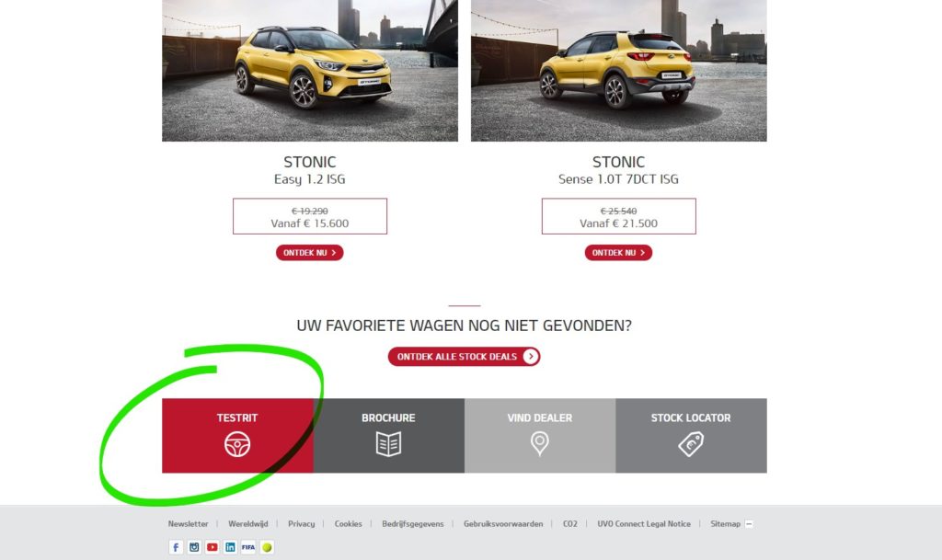Open the YouTube social icon
This screenshot has width=942, height=560.
(x=213, y=547)
